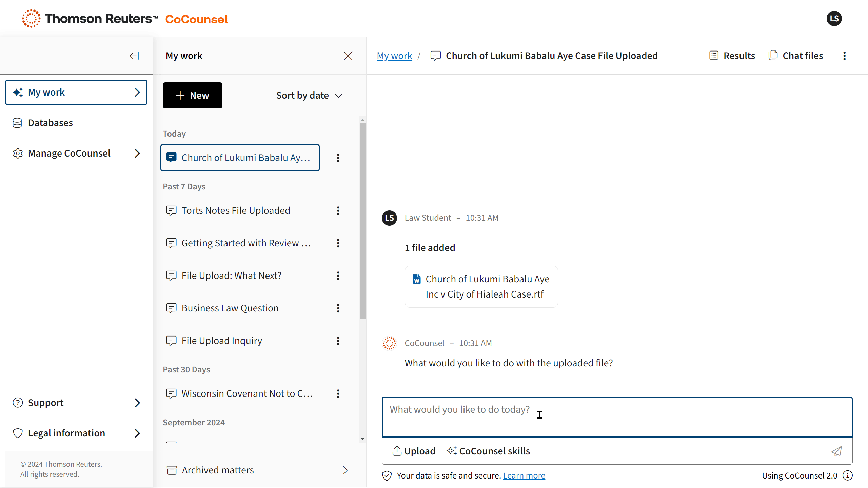The height and width of the screenshot is (488, 868).
Task: Open options for Torts Notes File Uploaded
Action: coord(338,210)
